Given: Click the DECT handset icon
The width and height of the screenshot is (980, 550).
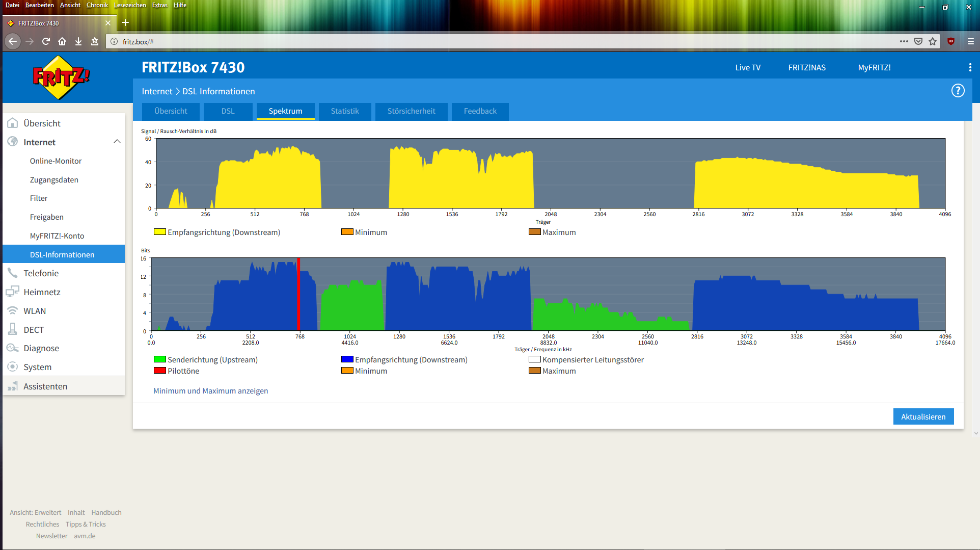Looking at the screenshot, I should click(13, 329).
